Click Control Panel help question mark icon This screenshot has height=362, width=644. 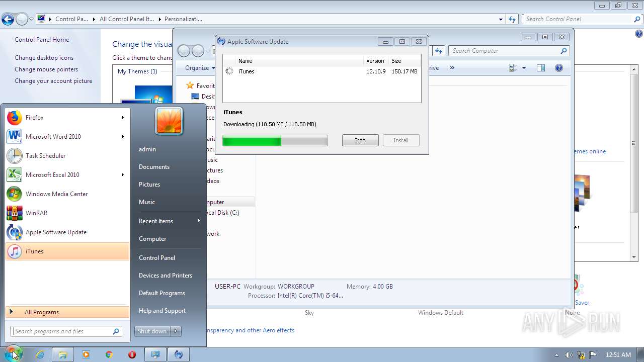pyautogui.click(x=639, y=34)
